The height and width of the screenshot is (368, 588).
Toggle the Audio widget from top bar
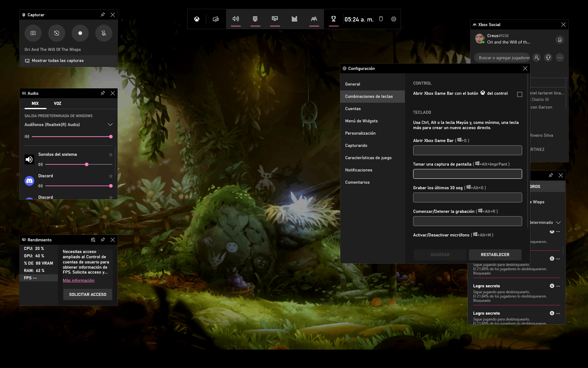pos(236,19)
